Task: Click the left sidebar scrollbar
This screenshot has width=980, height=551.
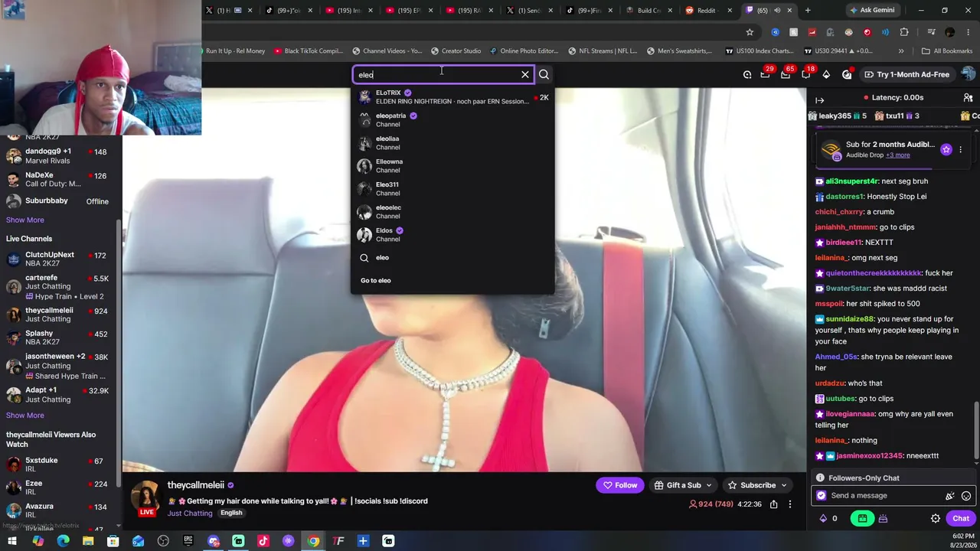Action: point(119,352)
